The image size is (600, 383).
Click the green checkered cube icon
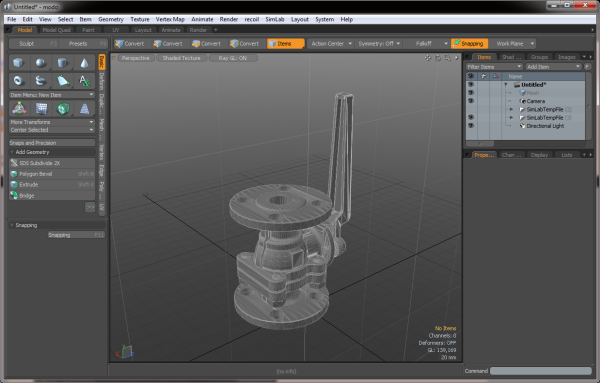coord(62,109)
